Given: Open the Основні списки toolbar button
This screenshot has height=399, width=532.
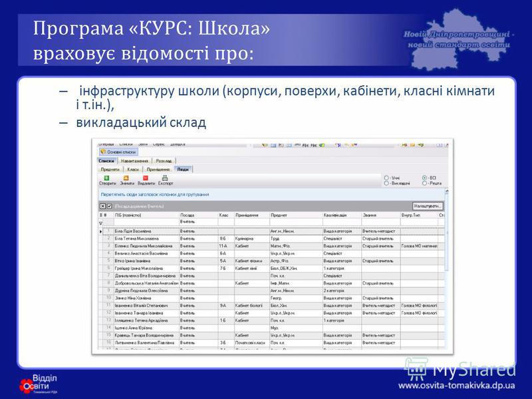Looking at the screenshot, I should coord(118,152).
